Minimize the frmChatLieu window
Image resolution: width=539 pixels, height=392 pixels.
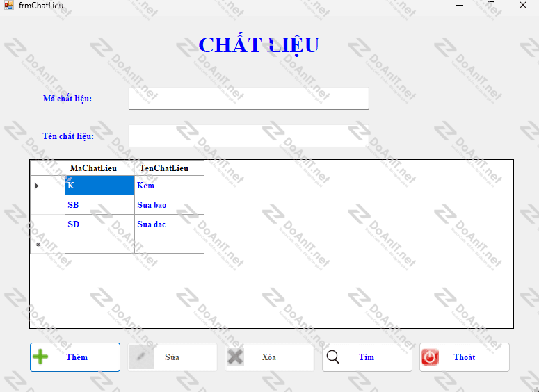pyautogui.click(x=460, y=5)
